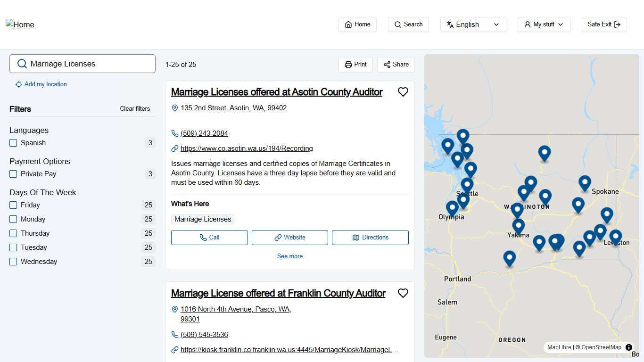The width and height of the screenshot is (644, 362).
Task: Check the Private Pay filter
Action: pyautogui.click(x=13, y=174)
